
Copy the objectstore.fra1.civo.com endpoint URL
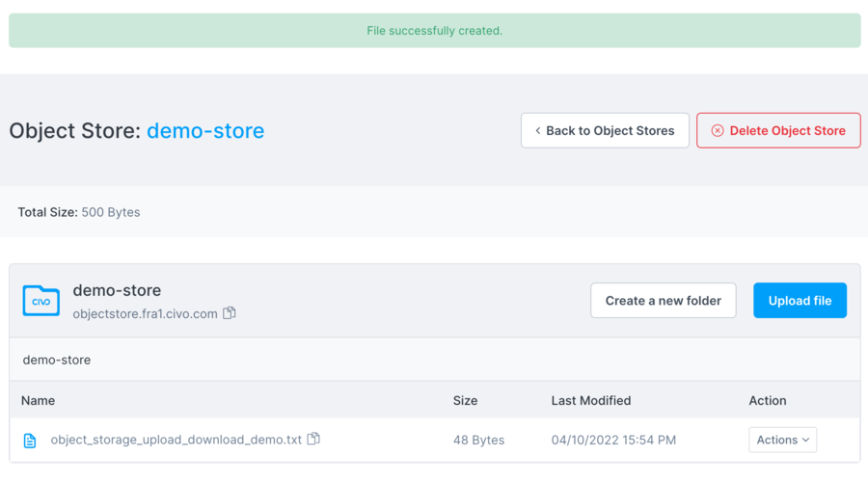(230, 313)
